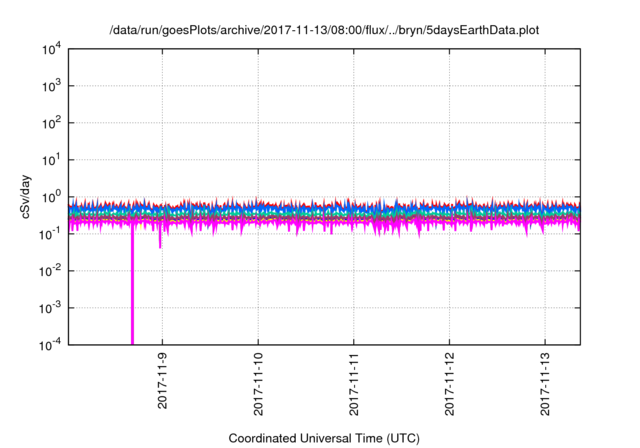Screen dimensions: 640x448
Task: Click the Coordinated Universal Time (UTC) label
Action: point(324,438)
